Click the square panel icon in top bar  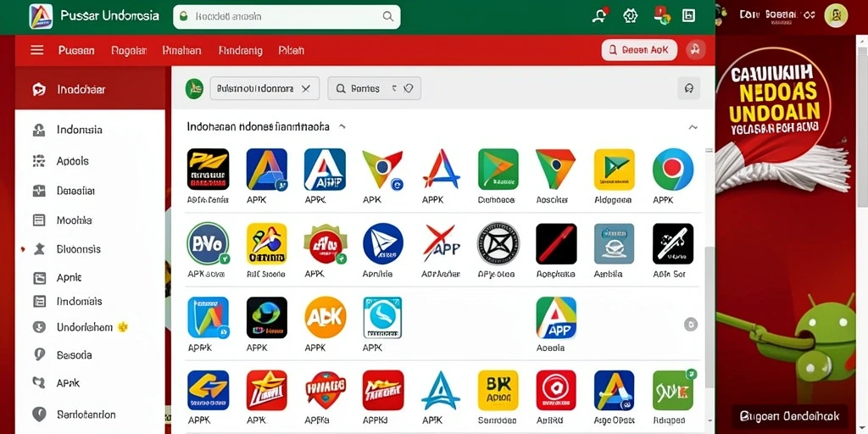pyautogui.click(x=688, y=15)
